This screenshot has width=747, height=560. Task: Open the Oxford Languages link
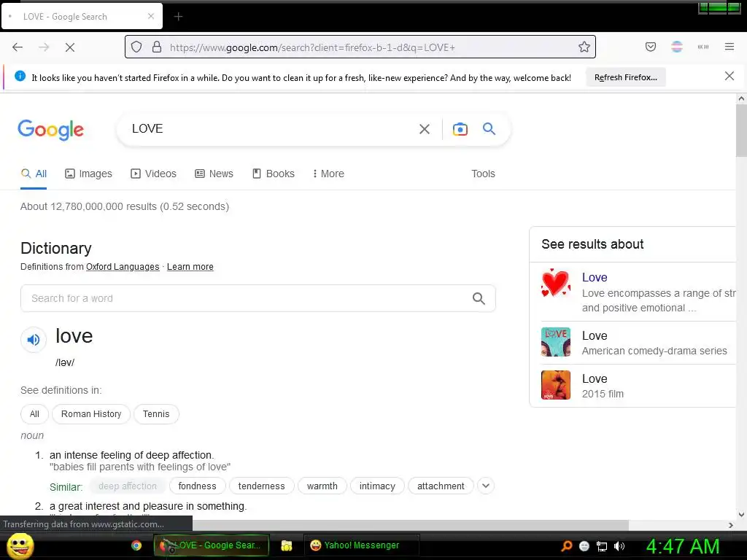tap(123, 267)
